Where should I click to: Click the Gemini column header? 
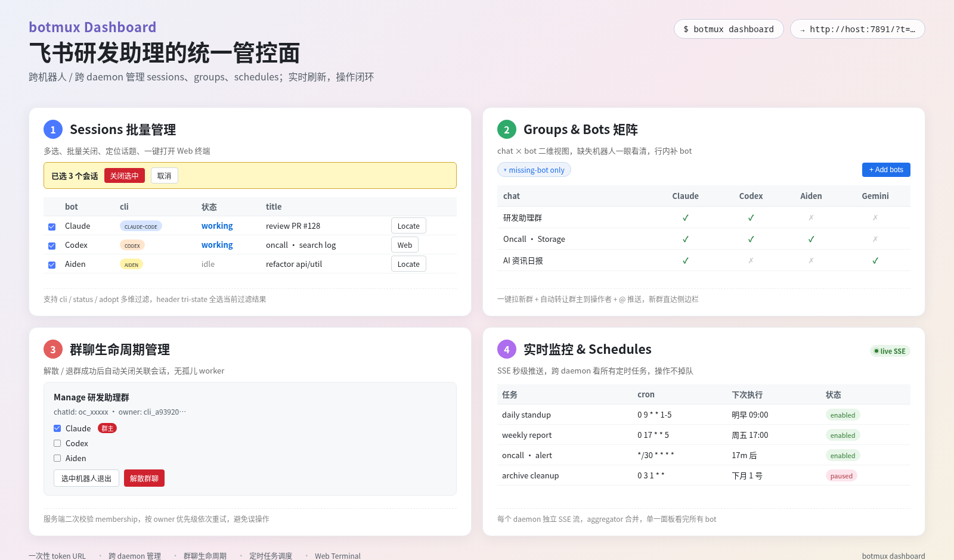[875, 196]
